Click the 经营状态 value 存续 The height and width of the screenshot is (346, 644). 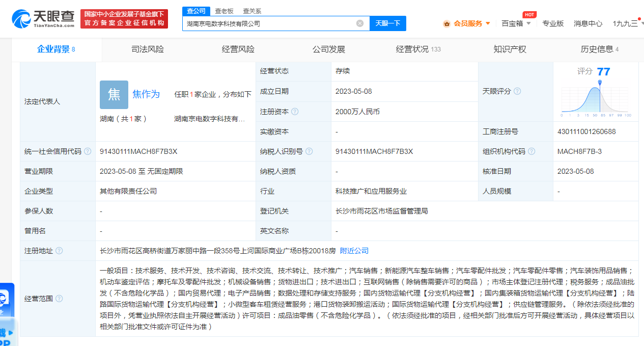(x=343, y=71)
